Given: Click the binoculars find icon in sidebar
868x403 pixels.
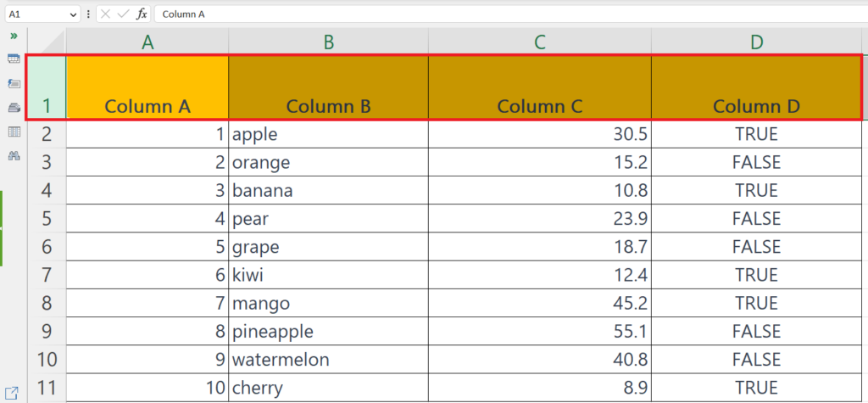Looking at the screenshot, I should 14,156.
